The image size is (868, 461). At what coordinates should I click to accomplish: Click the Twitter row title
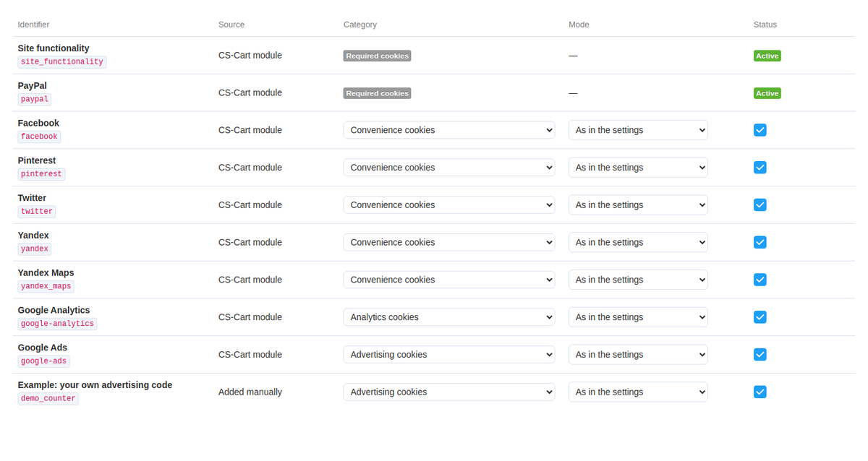[32, 198]
